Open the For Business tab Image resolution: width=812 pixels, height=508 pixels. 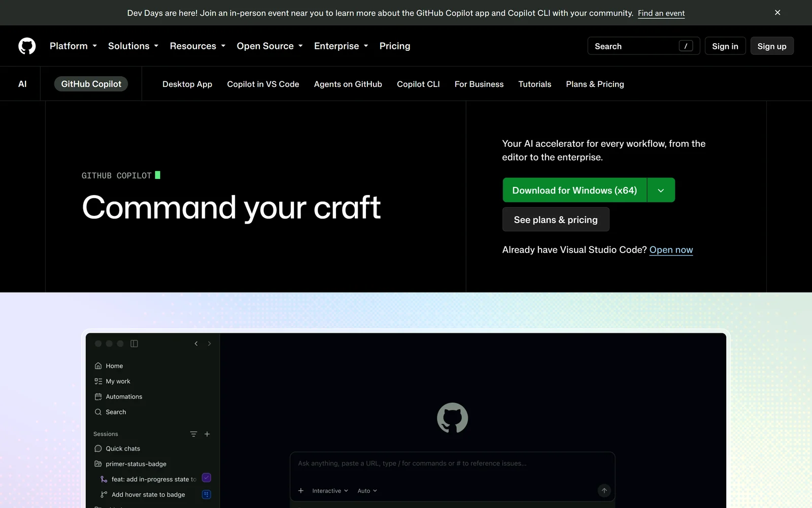(x=479, y=84)
